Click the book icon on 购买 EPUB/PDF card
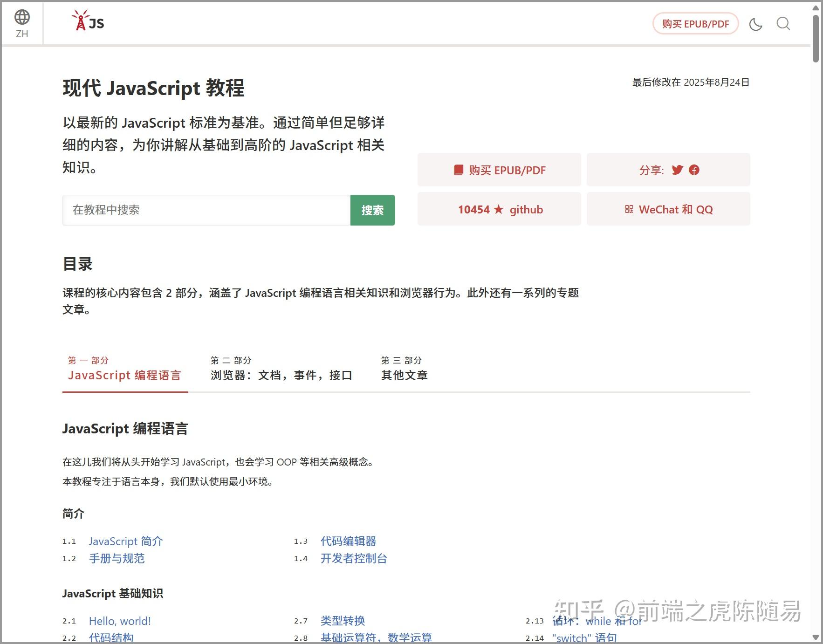The height and width of the screenshot is (644, 823). pyautogui.click(x=459, y=170)
